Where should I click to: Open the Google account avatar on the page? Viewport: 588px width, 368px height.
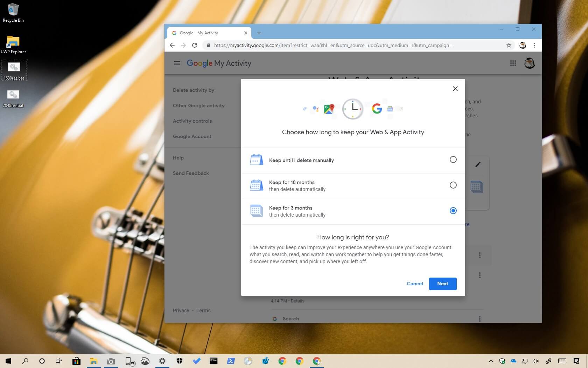530,63
